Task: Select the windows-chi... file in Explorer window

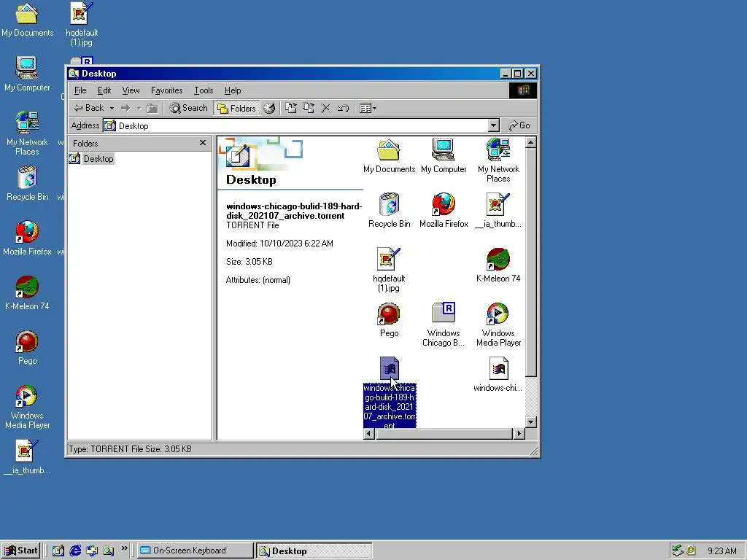Action: click(498, 375)
